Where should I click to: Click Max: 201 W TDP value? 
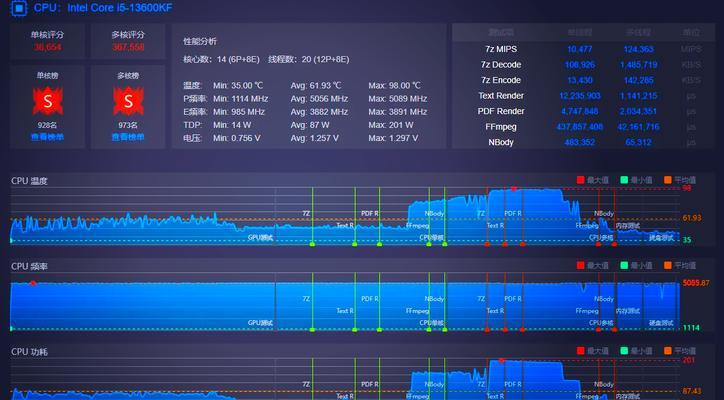click(391, 125)
